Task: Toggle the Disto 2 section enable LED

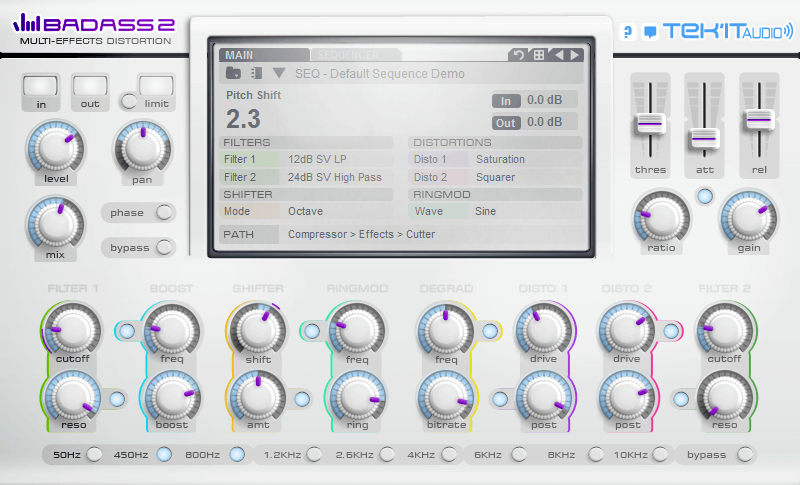Action: (x=671, y=331)
